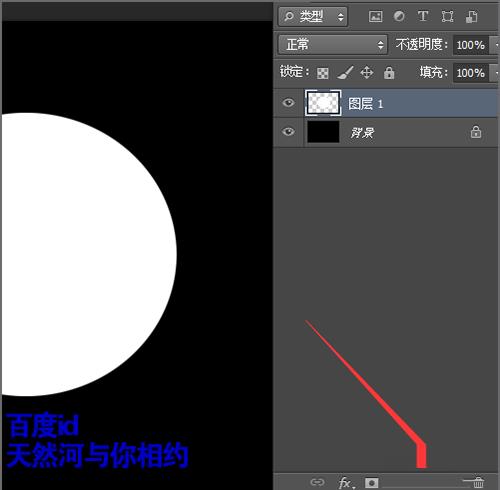Hide 背景 layer visibility eye
Screen dimensions: 500x490
(288, 132)
